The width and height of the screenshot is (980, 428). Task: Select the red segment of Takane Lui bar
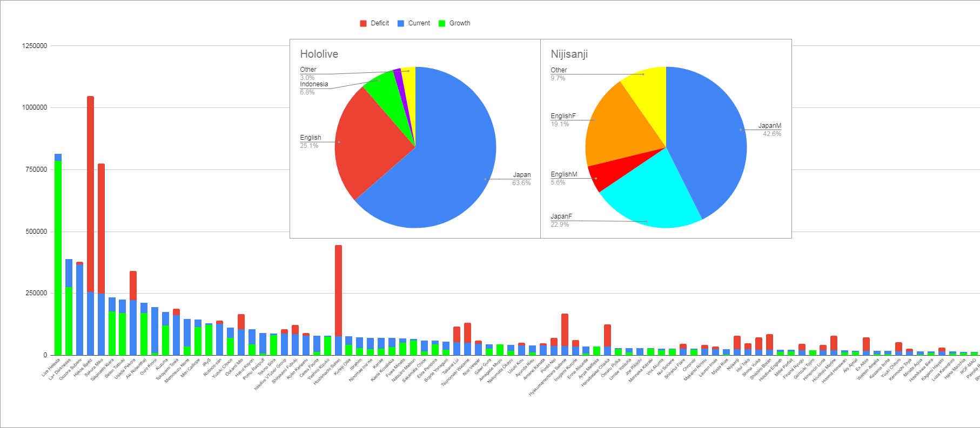[x=457, y=334]
